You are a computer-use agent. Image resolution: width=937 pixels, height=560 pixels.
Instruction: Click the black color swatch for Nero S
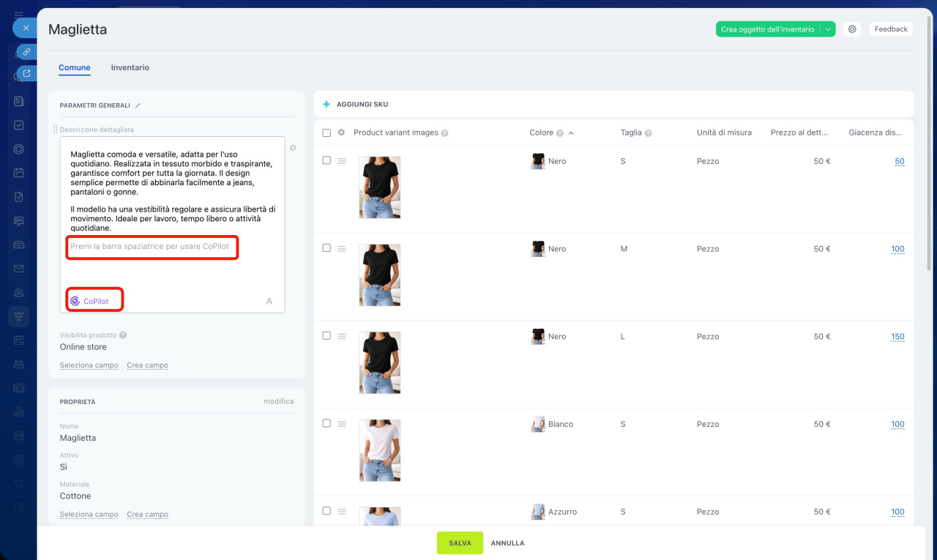[x=538, y=161]
